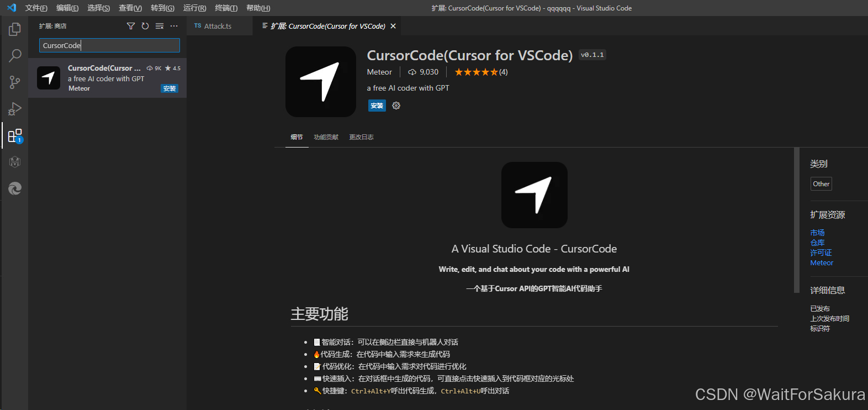Click 'A Visual Studio Code - CursorCode' heading
Screen dimensions: 868x410
coord(534,249)
